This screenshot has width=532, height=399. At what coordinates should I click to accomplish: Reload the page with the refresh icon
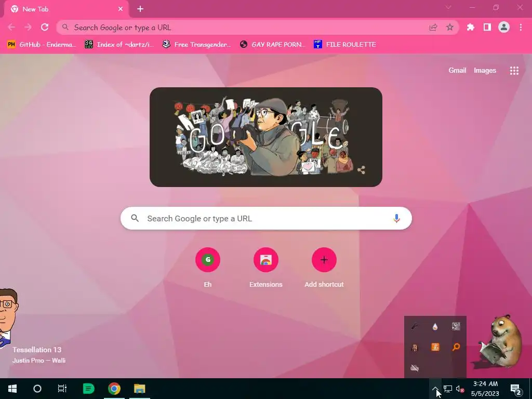[45, 27]
